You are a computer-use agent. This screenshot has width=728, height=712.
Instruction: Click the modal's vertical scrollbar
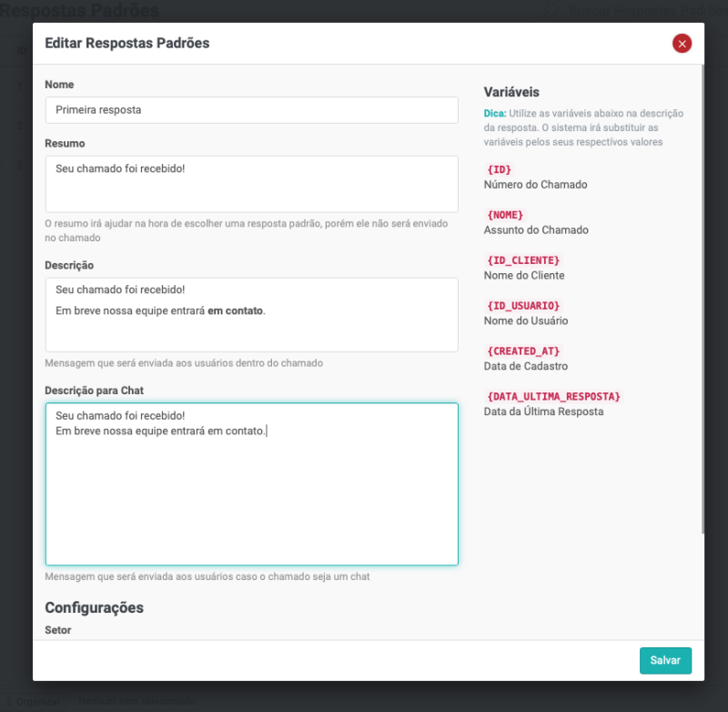(703, 300)
